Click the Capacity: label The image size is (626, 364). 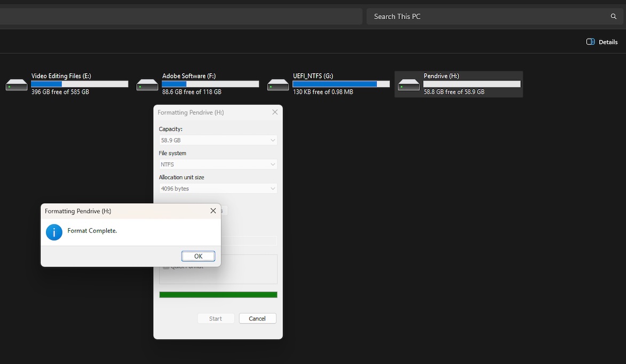click(x=170, y=129)
